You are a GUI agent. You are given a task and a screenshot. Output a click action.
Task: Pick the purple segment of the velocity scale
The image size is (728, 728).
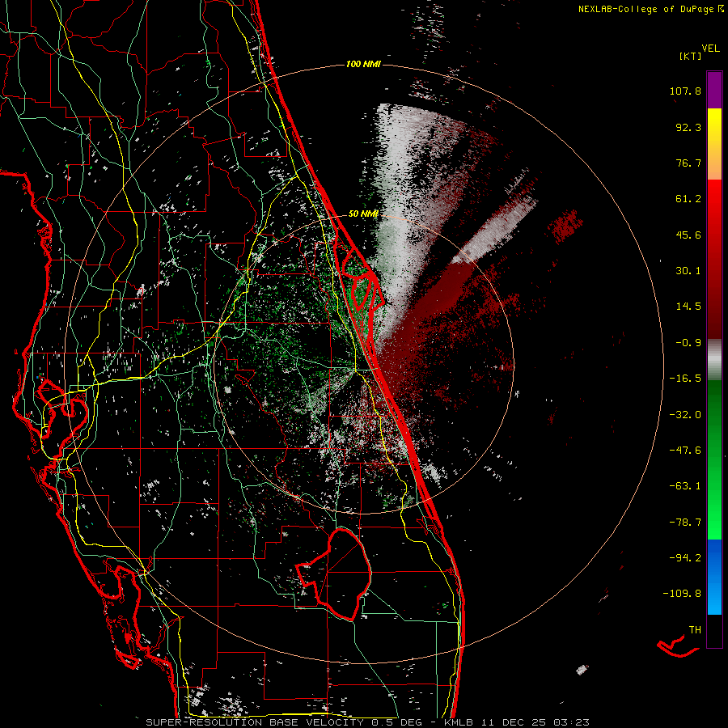(x=714, y=90)
